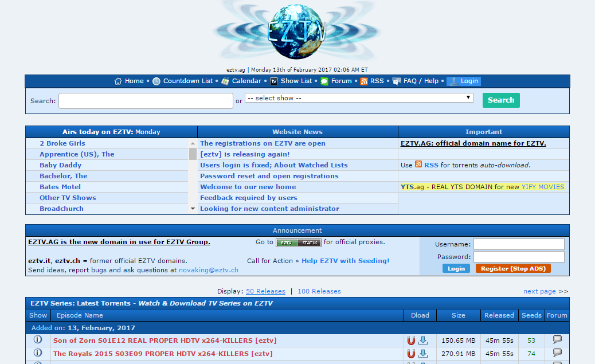Click into the Search text field
This screenshot has width=595, height=364.
click(x=146, y=101)
